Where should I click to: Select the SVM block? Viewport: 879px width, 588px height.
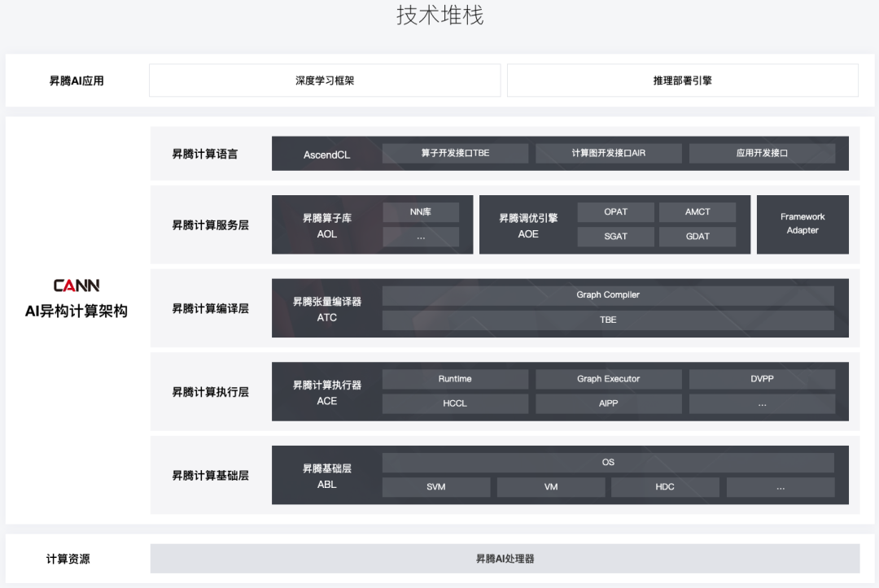[436, 487]
